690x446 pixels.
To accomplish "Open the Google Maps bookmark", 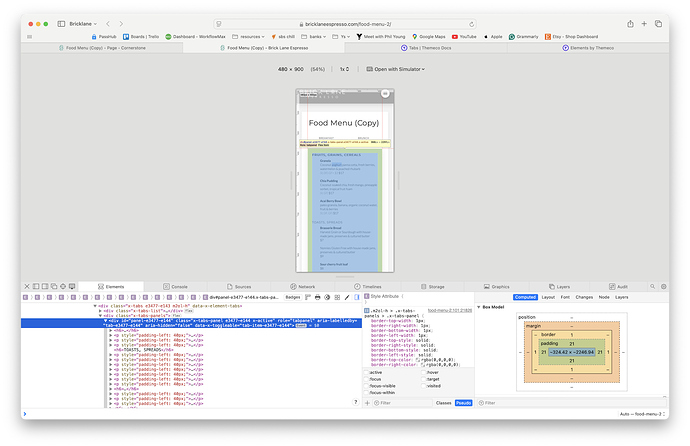I will coord(429,37).
